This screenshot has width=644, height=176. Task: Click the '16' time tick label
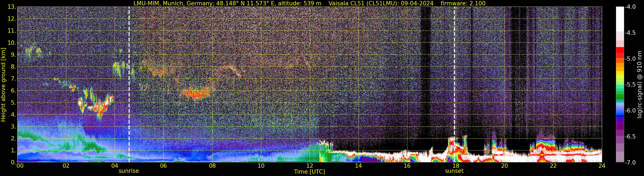[407, 166]
